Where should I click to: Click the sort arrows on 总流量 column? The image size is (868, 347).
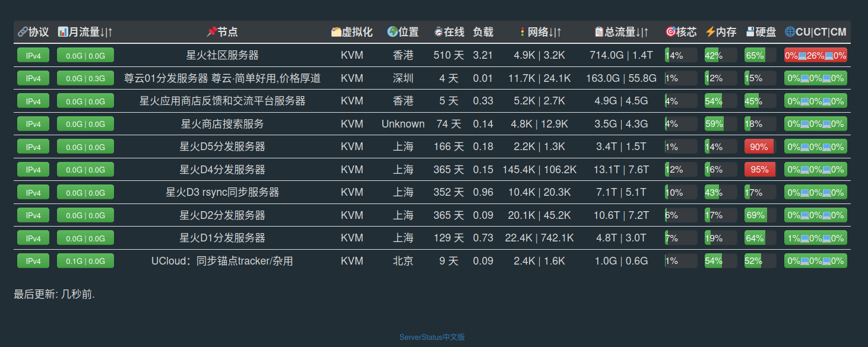pyautogui.click(x=643, y=32)
